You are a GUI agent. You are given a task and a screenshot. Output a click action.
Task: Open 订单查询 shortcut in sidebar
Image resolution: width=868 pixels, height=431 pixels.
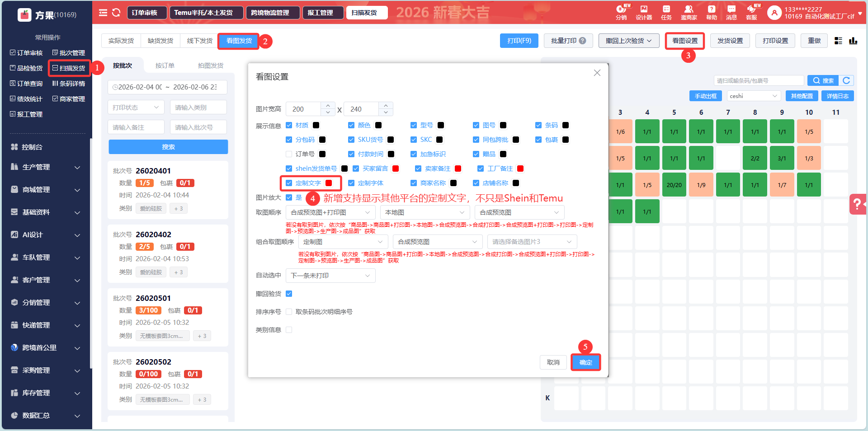(x=26, y=84)
